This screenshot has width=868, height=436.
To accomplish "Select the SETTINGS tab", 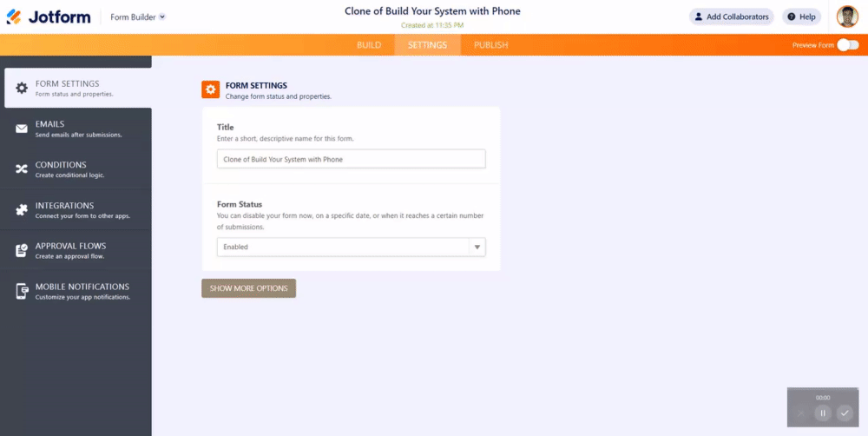I will (x=427, y=45).
